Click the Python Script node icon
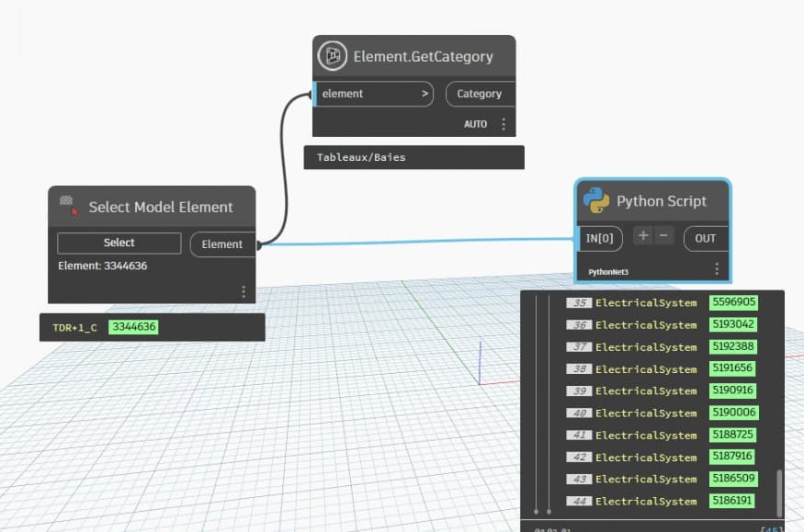The height and width of the screenshot is (532, 804). coord(595,200)
